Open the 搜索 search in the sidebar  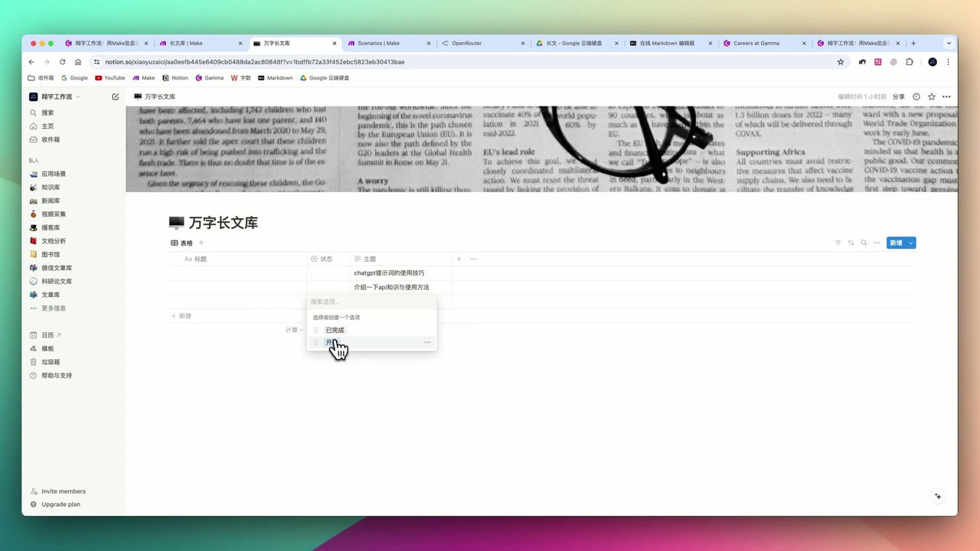tap(46, 112)
